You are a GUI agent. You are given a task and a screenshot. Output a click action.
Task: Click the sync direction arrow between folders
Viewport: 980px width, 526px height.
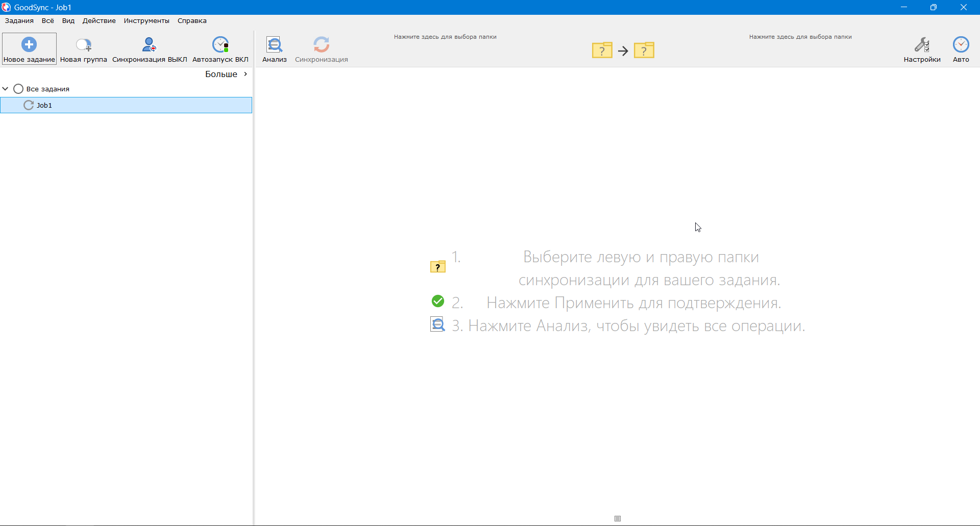click(623, 51)
